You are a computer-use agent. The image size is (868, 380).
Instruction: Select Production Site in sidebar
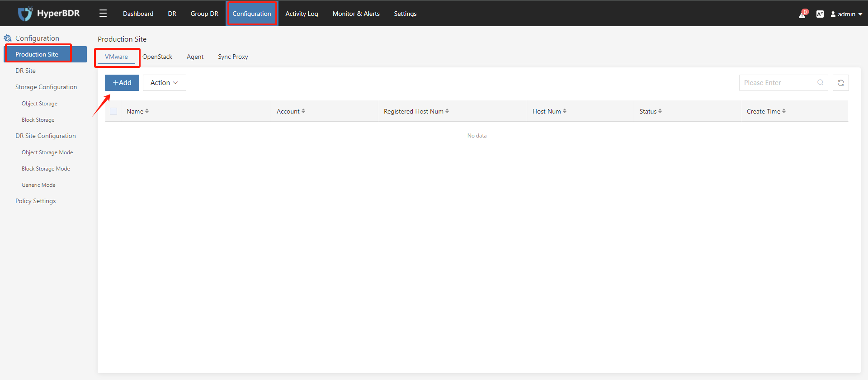pyautogui.click(x=45, y=54)
